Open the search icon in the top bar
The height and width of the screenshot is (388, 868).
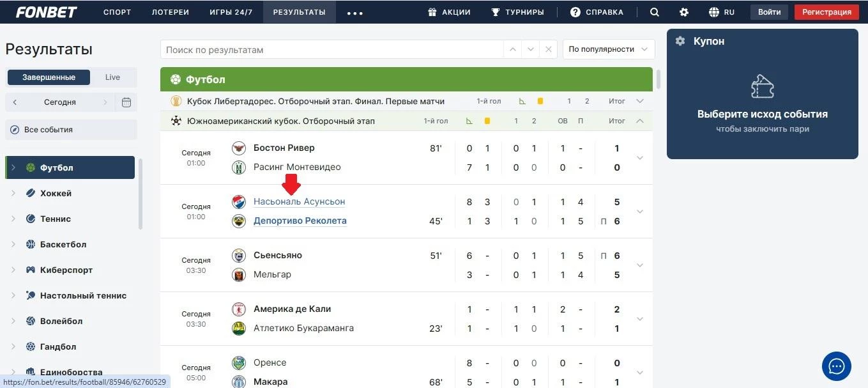[655, 12]
